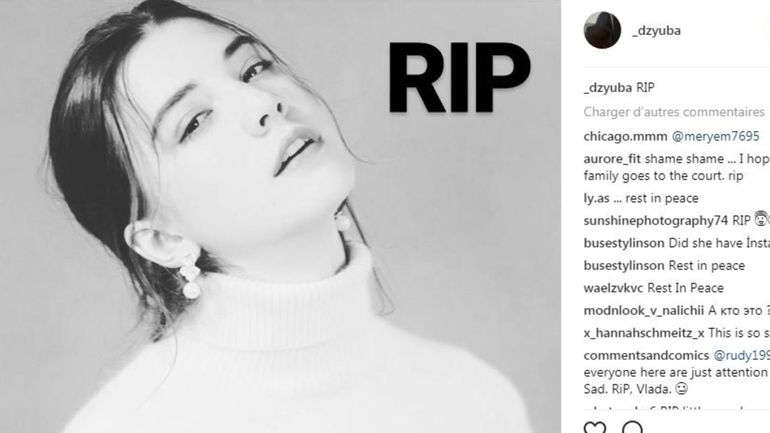This screenshot has height=433, width=770.
Task: Visit chicago.mmm commenter profile
Action: tap(625, 136)
